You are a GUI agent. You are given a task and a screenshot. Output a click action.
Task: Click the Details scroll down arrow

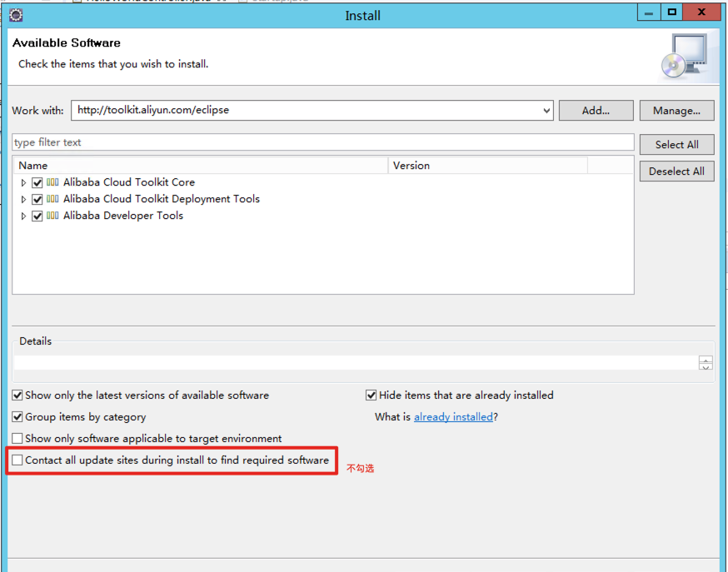click(706, 366)
